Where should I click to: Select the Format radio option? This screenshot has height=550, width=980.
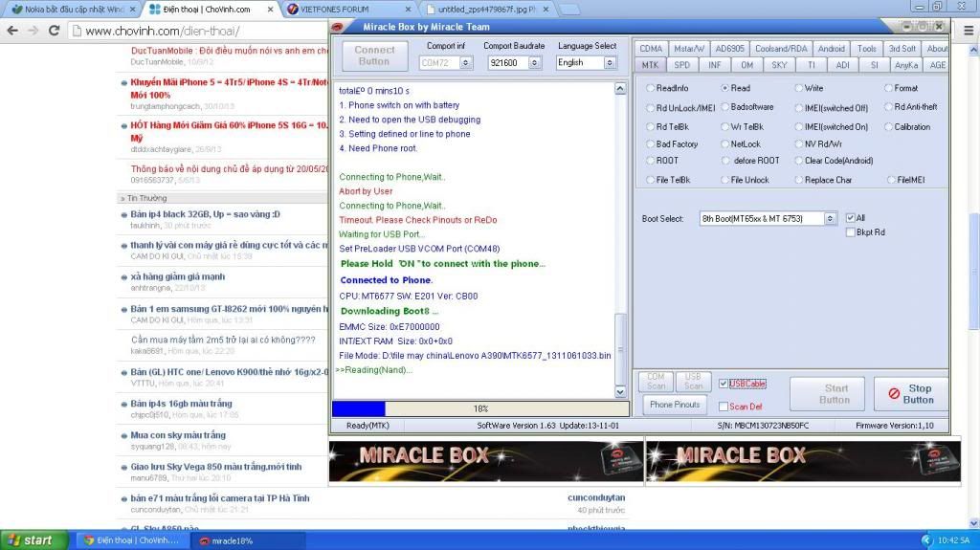(888, 88)
